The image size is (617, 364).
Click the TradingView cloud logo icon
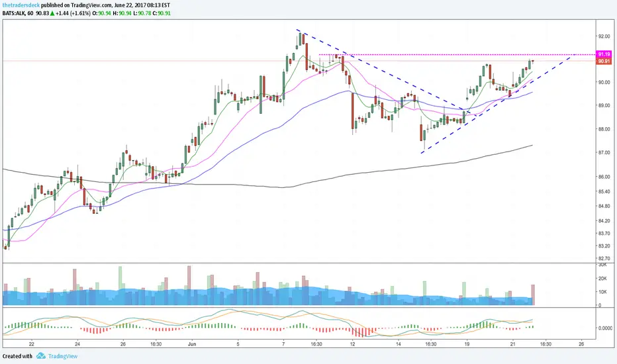click(41, 356)
